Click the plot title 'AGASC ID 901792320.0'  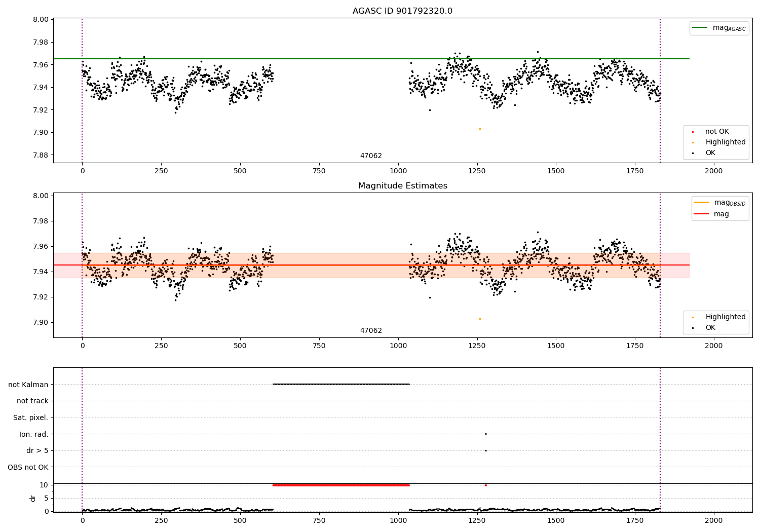[402, 11]
